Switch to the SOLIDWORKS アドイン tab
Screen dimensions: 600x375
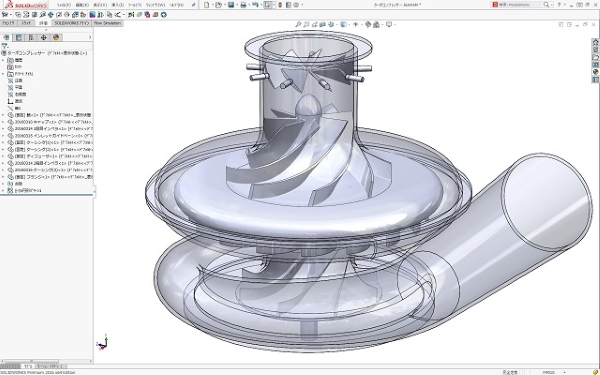[x=72, y=23]
